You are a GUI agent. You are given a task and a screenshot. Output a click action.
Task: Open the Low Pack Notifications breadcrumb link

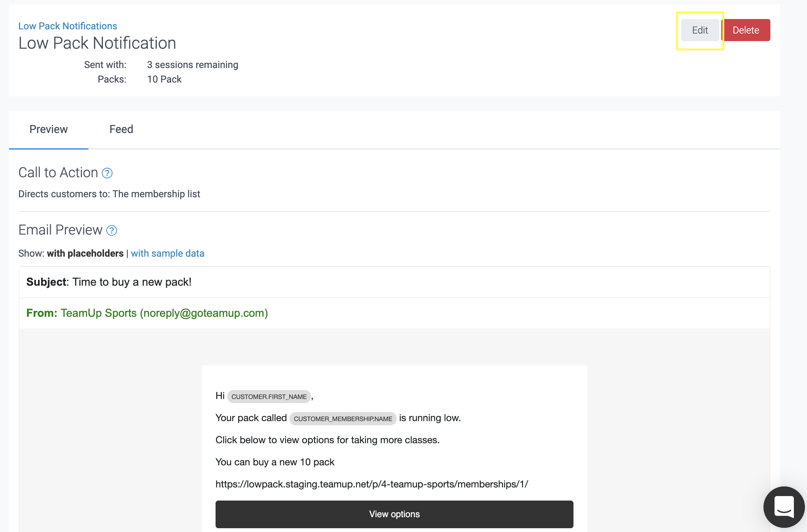68,26
